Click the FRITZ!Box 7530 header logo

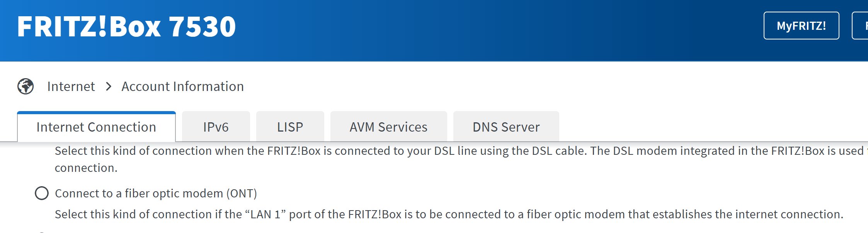click(x=126, y=27)
